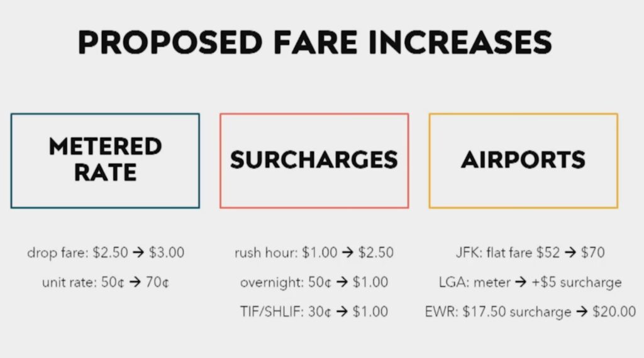The image size is (644, 358).
Task: Click the TIF/SHLIF surcharge text
Action: click(x=314, y=311)
